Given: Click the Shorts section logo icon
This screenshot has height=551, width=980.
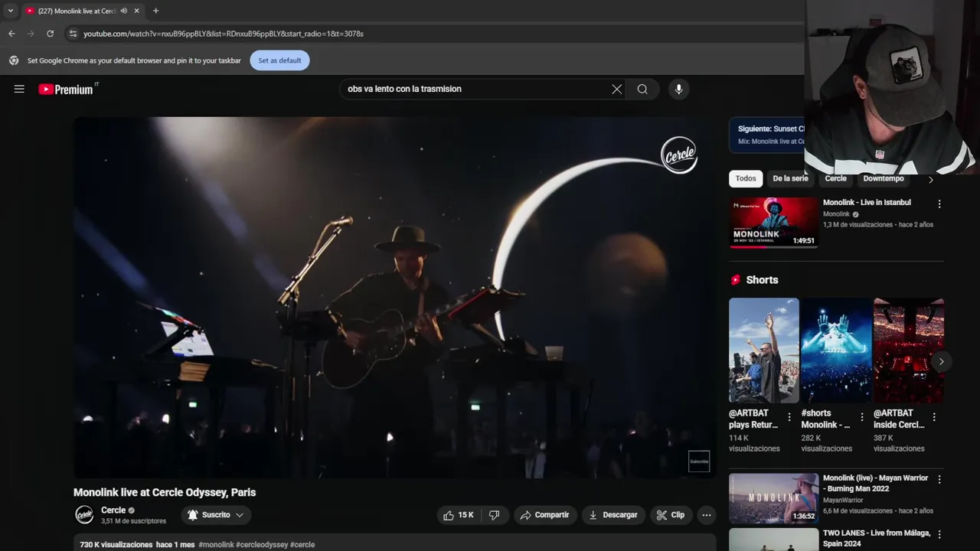Looking at the screenshot, I should click(736, 280).
